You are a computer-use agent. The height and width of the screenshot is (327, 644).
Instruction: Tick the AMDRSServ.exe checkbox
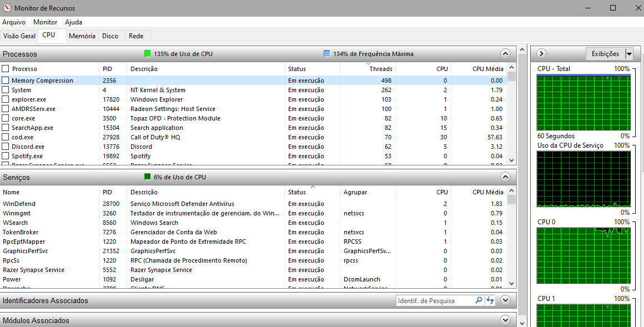tap(6, 109)
